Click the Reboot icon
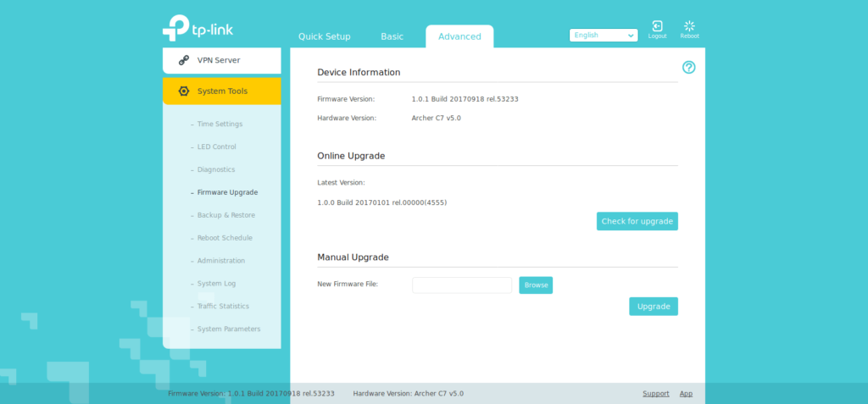The width and height of the screenshot is (868, 404). pyautogui.click(x=689, y=27)
